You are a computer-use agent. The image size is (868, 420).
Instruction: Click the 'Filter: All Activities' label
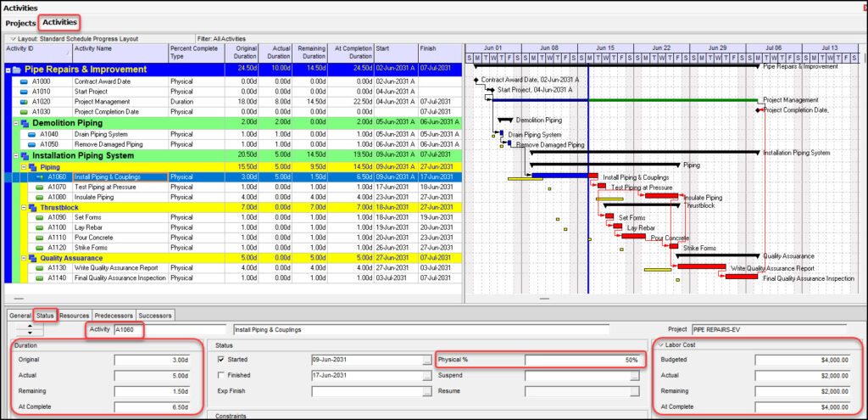tap(221, 39)
